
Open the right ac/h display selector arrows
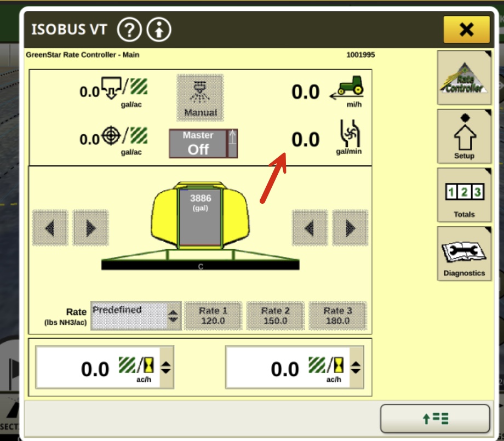click(x=356, y=367)
